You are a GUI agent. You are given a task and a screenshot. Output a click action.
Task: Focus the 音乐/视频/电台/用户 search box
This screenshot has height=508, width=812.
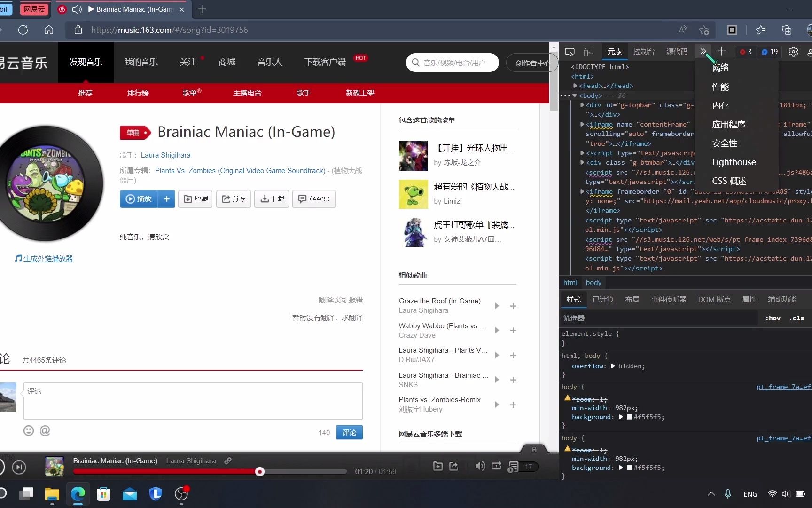click(453, 63)
